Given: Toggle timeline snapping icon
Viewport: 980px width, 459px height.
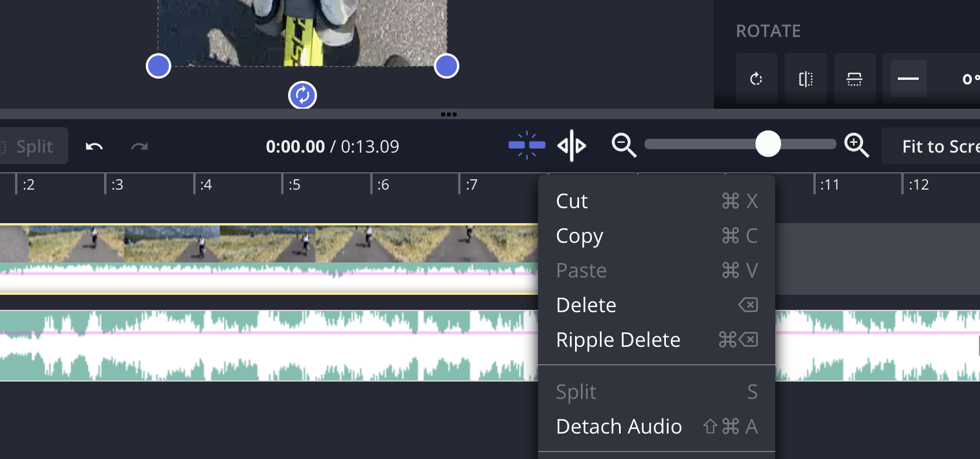Looking at the screenshot, I should [526, 145].
